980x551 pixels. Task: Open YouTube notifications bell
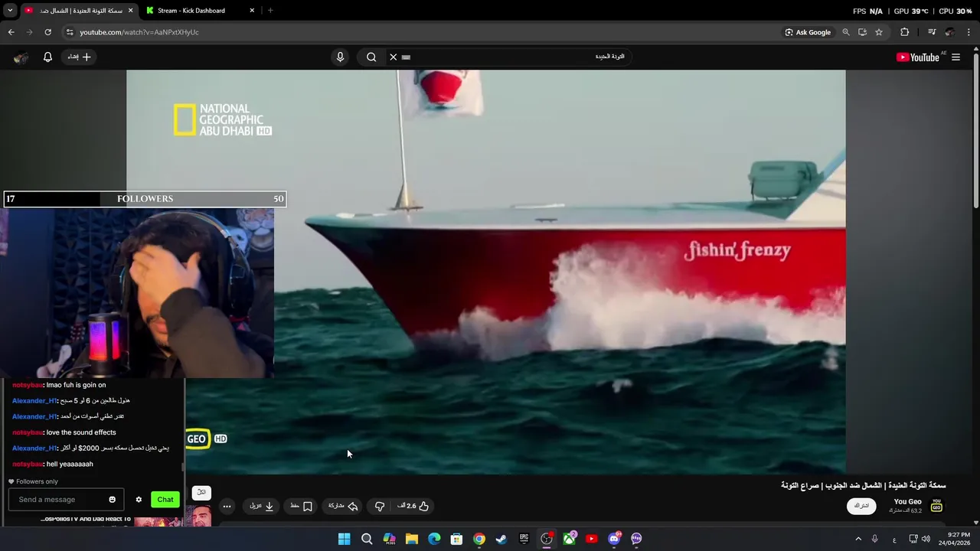point(47,57)
